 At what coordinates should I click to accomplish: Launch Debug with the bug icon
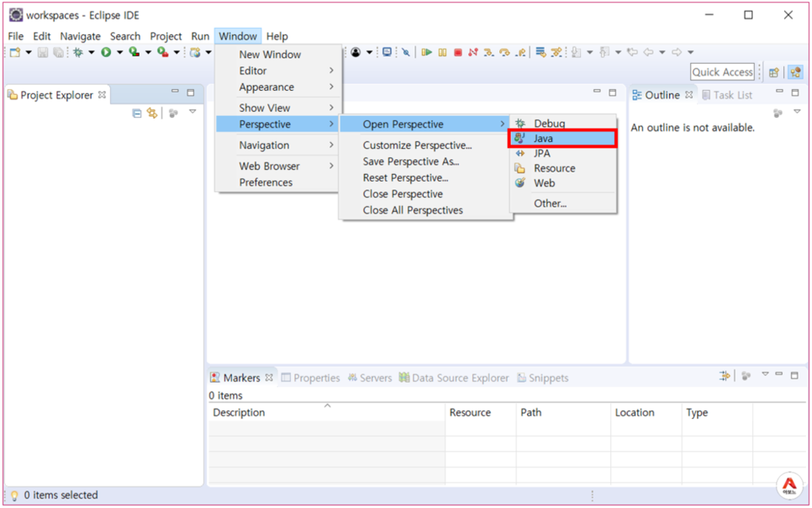click(78, 52)
